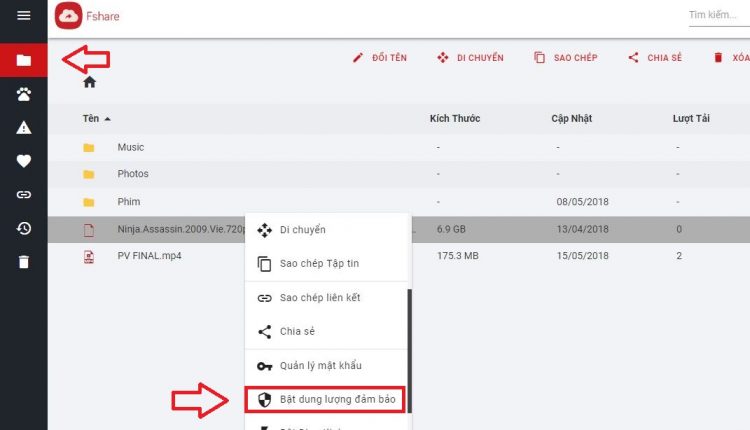
Task: Click the XÓA delete toolbar button
Action: point(732,58)
